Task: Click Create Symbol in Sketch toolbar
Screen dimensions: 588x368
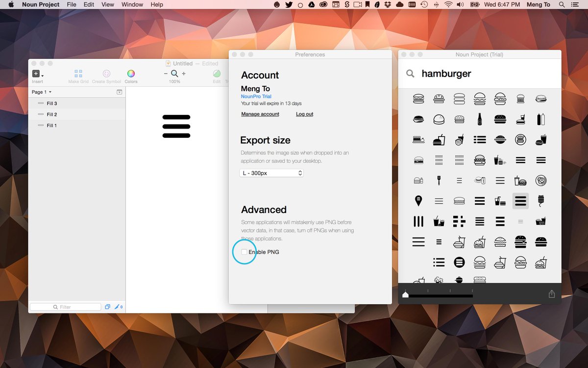Action: [106, 74]
